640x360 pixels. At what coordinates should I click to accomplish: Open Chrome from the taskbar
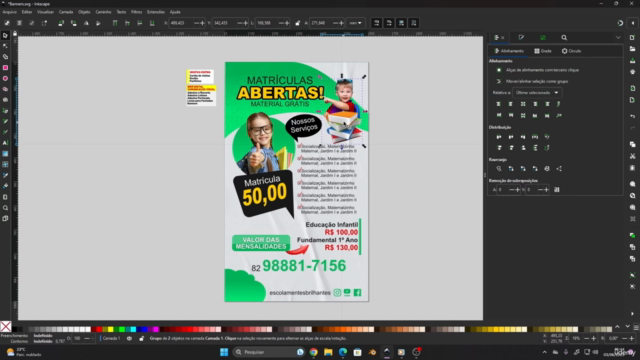tap(313, 352)
